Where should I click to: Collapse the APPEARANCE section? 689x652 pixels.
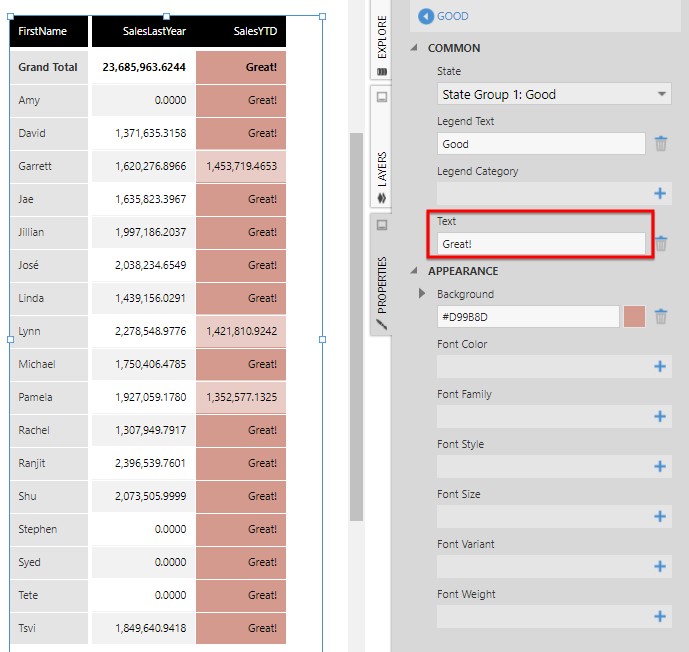[x=415, y=271]
